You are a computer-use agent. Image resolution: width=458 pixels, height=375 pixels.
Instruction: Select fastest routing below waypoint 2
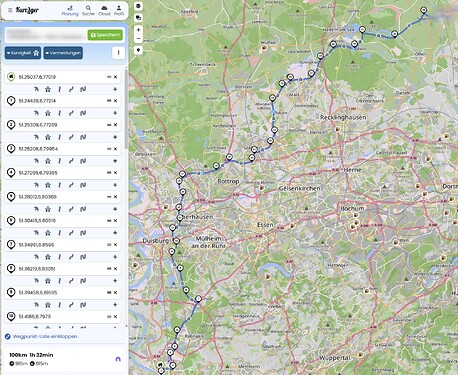36,137
